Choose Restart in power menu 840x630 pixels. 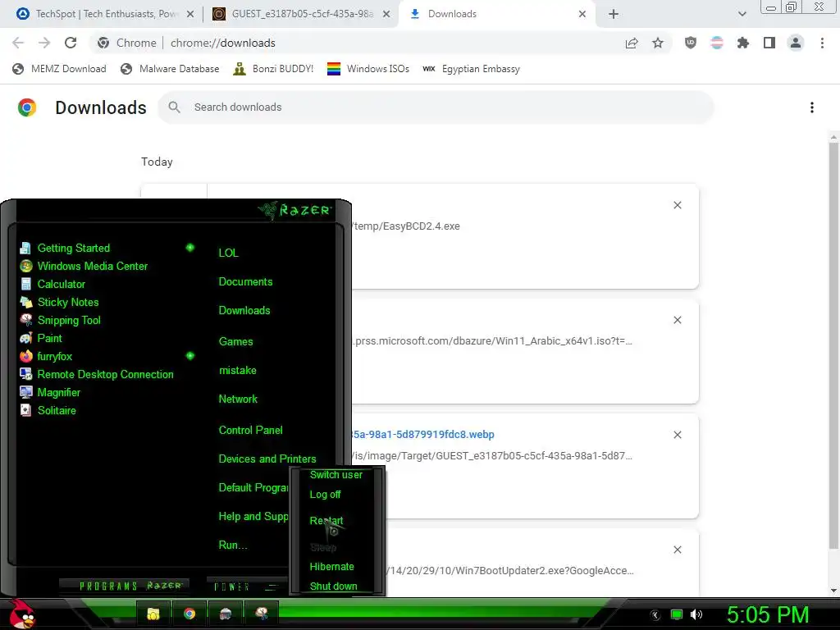click(326, 521)
